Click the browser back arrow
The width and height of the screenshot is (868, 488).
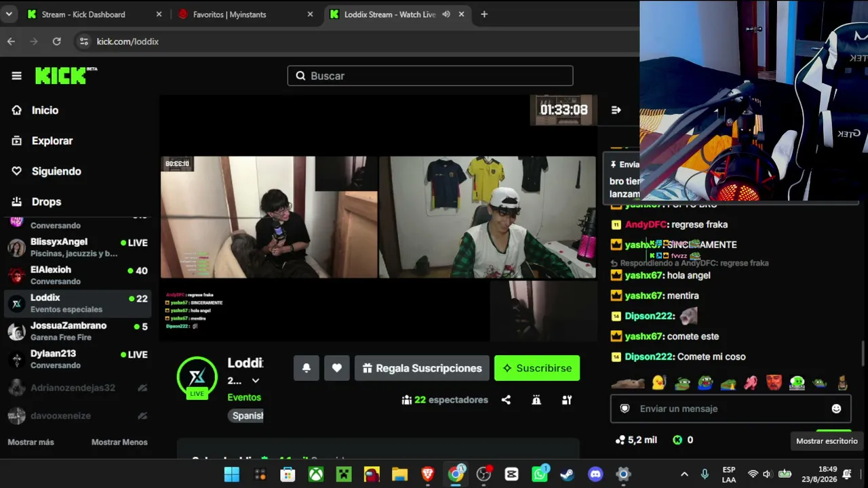(11, 41)
